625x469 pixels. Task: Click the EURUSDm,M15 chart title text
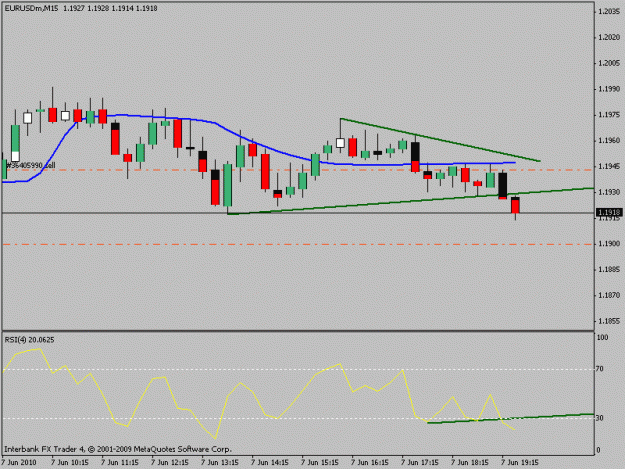point(31,8)
